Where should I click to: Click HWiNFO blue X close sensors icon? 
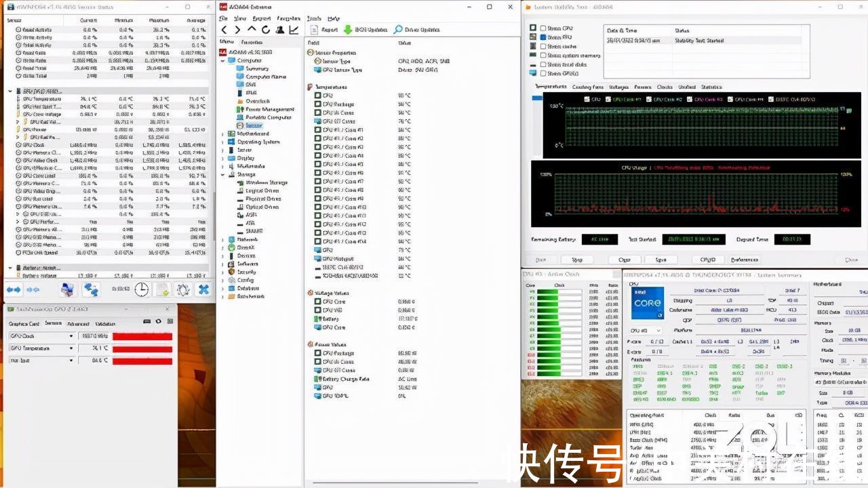(x=203, y=289)
